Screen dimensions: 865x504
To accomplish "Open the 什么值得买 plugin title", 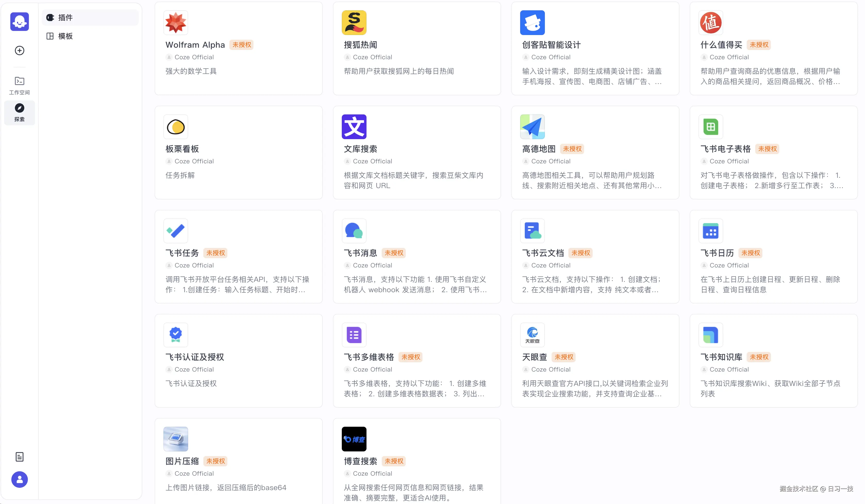I will coord(721,45).
